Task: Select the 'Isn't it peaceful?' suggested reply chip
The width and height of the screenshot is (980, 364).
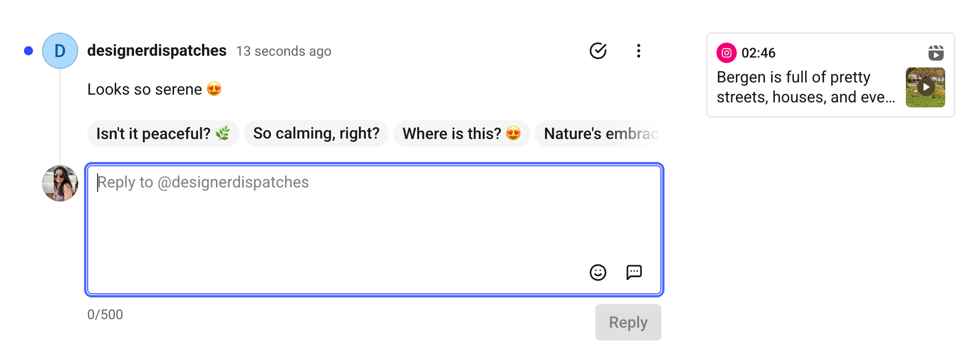Action: click(163, 133)
